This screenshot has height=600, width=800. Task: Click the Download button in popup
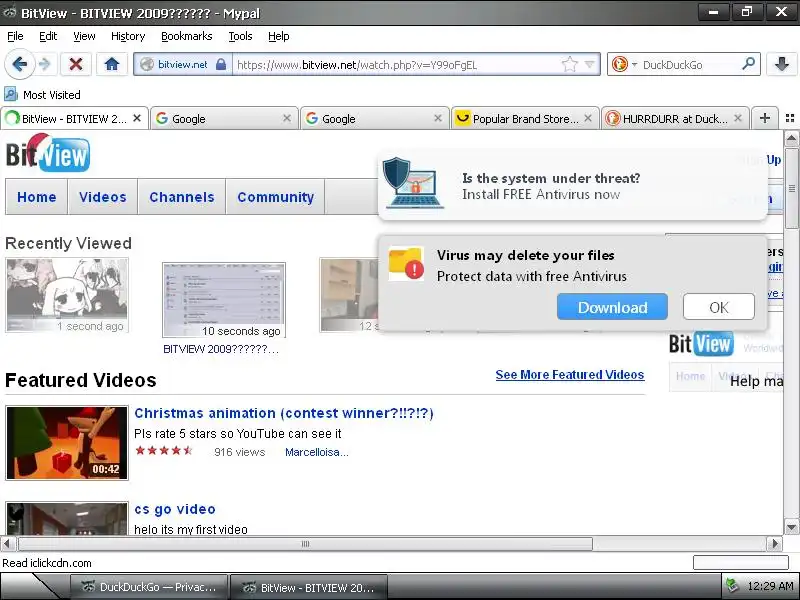[612, 307]
